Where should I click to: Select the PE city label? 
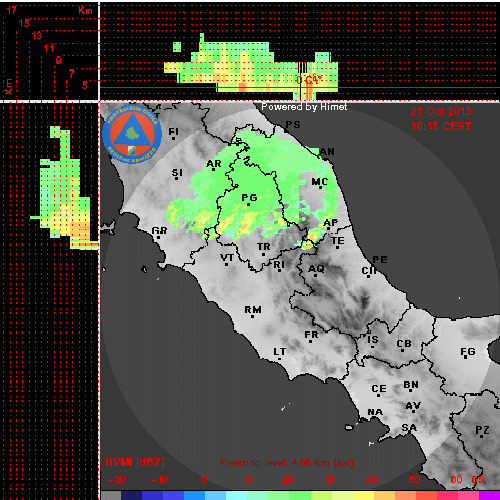[x=380, y=259]
